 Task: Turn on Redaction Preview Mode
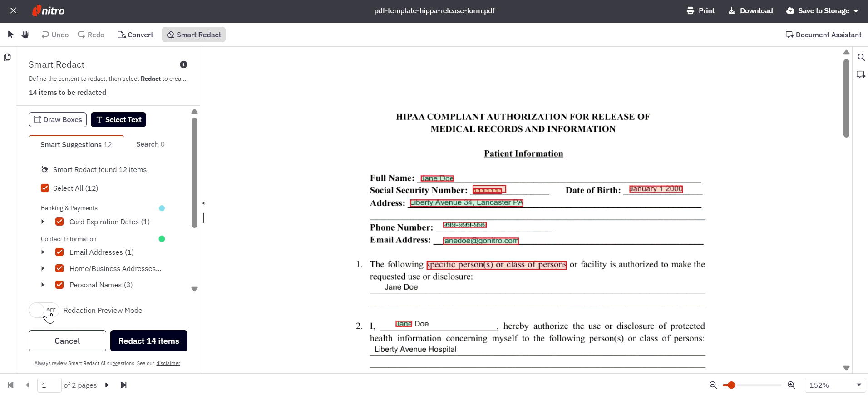[x=44, y=311]
